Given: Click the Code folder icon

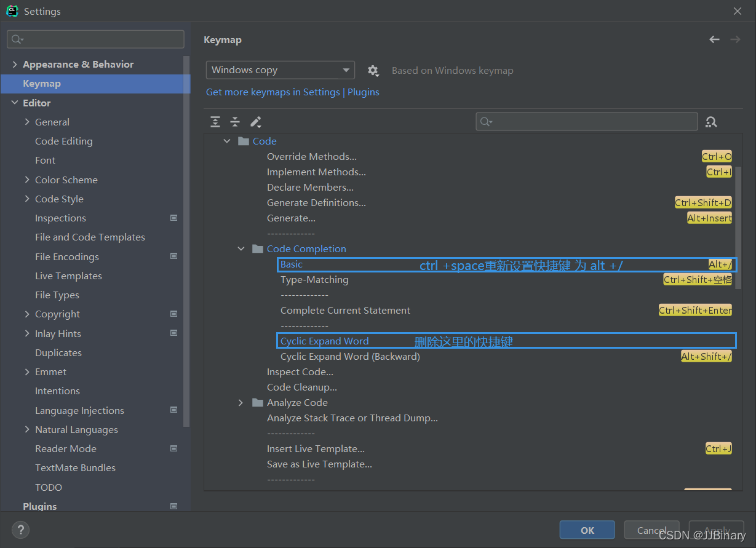Looking at the screenshot, I should (243, 141).
